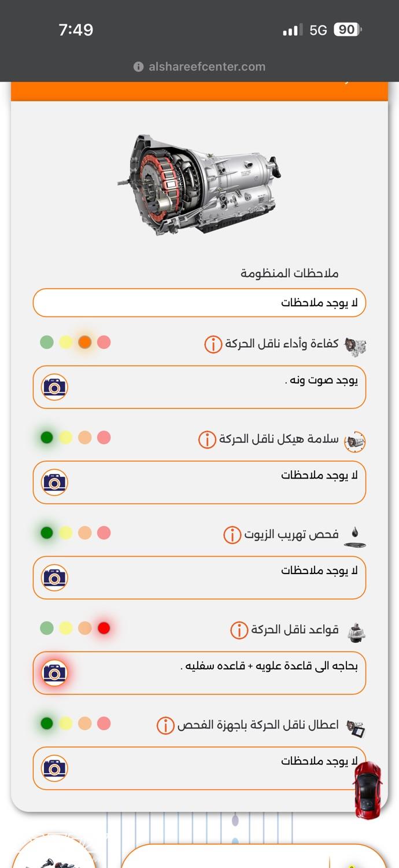Viewport: 399px width, 868px height.
Task: Select green status dot for فحص تهريب الزيوت
Action: 47,533
